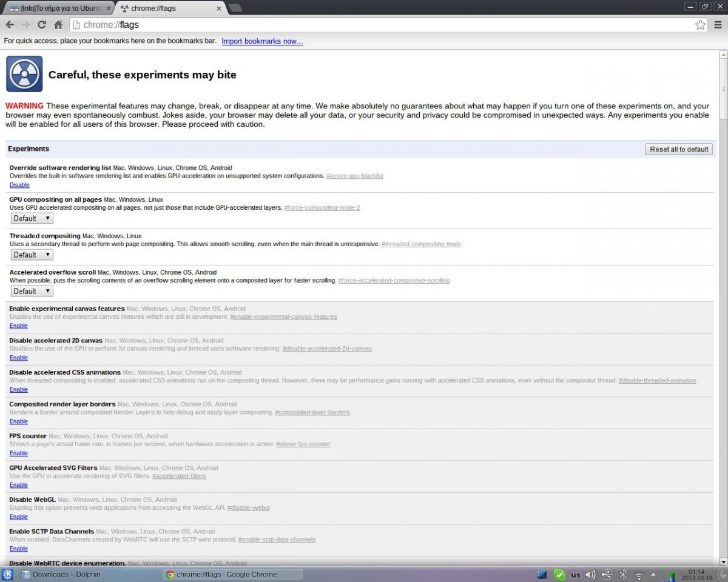The height and width of the screenshot is (582, 728).
Task: Open #disable-webgl anchor link
Action: tap(249, 508)
